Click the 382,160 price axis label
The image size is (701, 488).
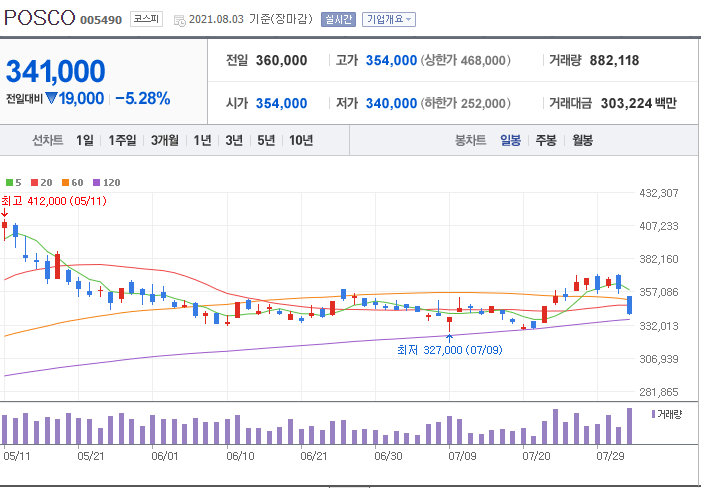659,259
